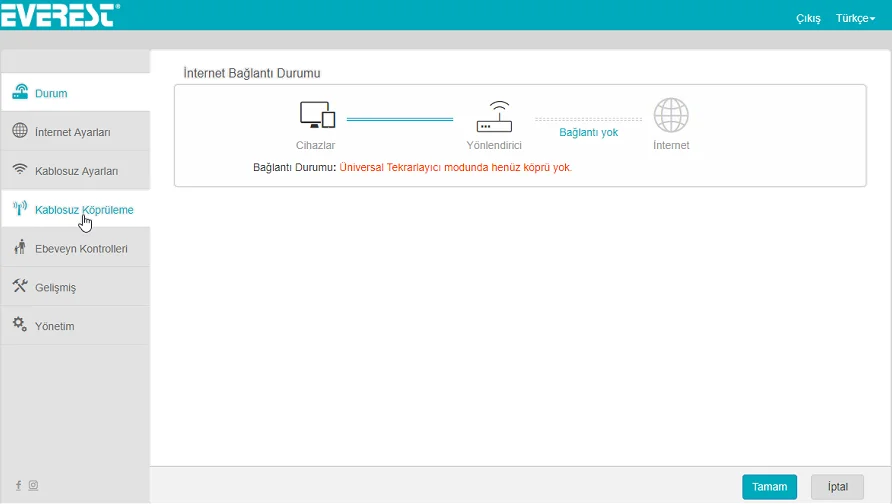Open the İnternet Ayarları menu item
892x504 pixels.
pyautogui.click(x=72, y=132)
